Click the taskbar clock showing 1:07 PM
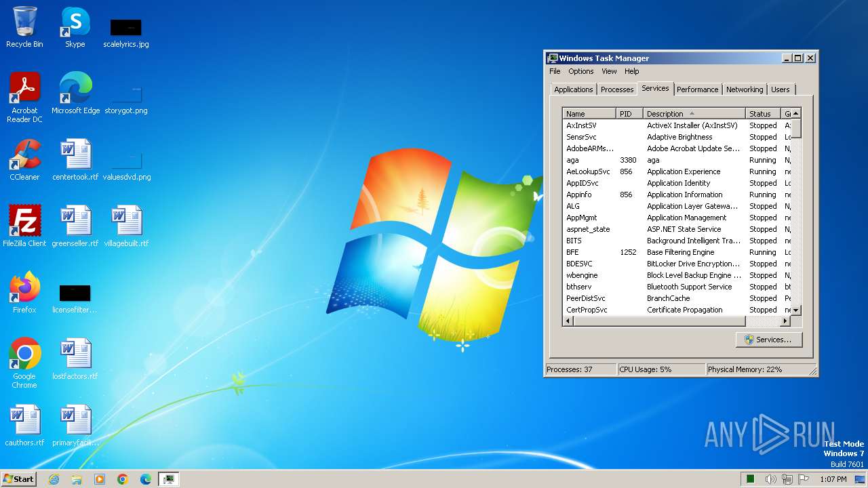 tap(833, 479)
